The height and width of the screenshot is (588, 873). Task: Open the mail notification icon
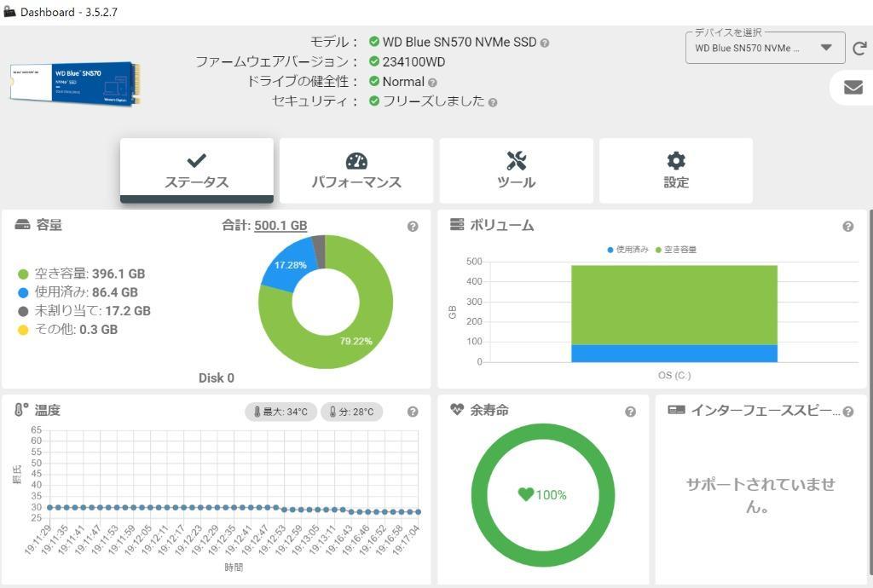(x=853, y=87)
